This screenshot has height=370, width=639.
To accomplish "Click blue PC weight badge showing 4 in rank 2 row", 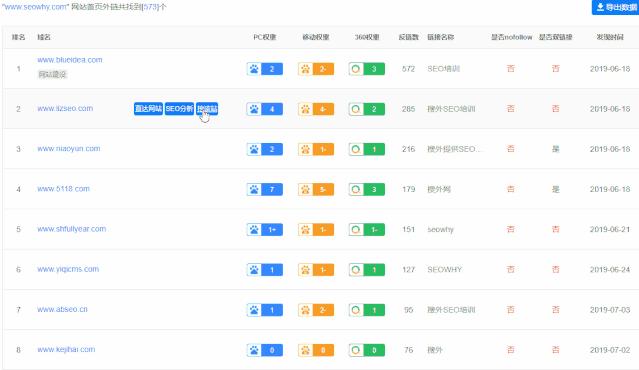I will 265,109.
